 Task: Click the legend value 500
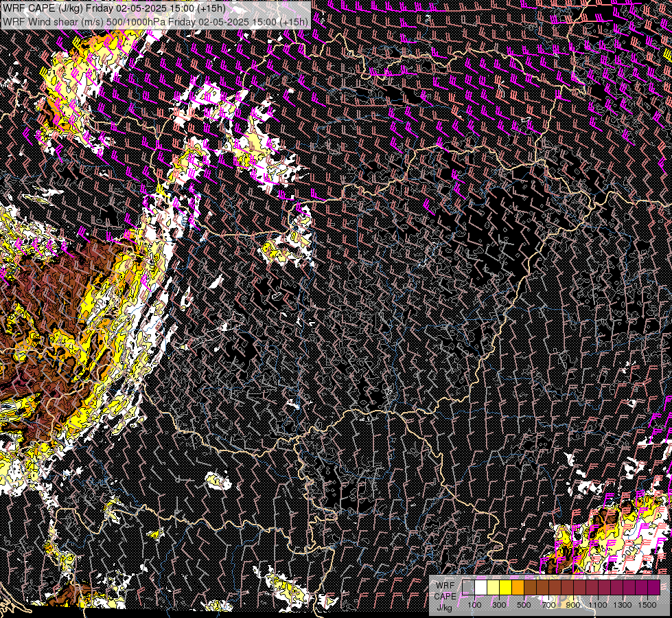click(524, 605)
